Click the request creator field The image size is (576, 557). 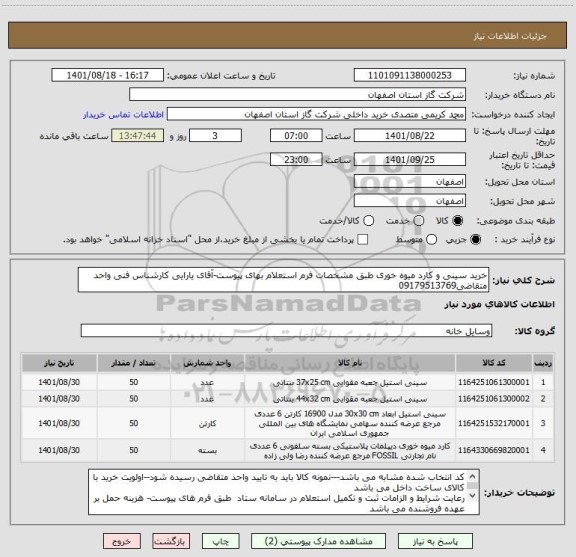click(x=316, y=115)
